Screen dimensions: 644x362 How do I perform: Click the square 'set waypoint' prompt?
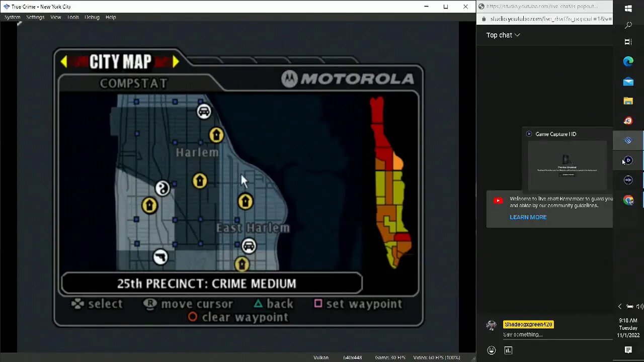coord(358,304)
